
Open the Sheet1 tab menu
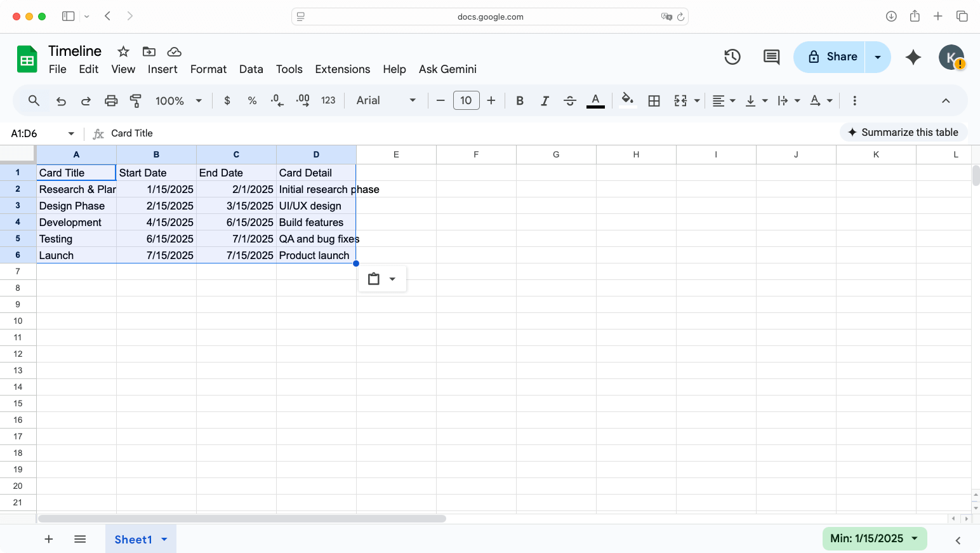coord(164,539)
